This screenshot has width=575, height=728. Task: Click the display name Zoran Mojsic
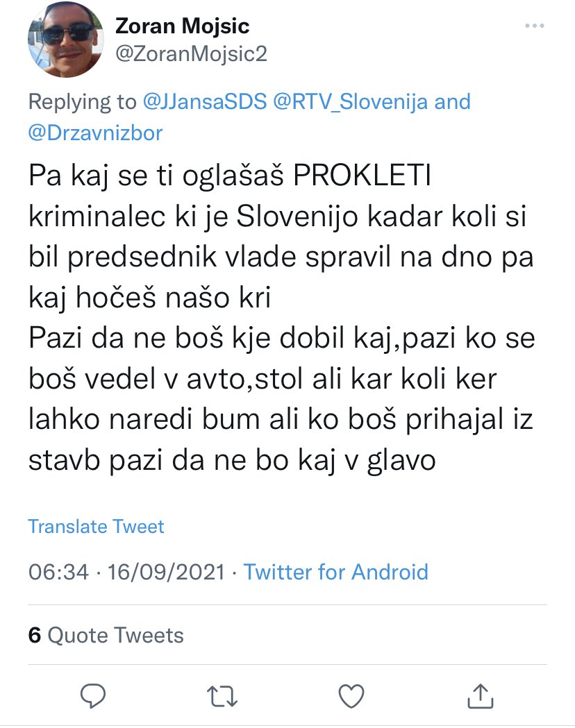tap(182, 26)
